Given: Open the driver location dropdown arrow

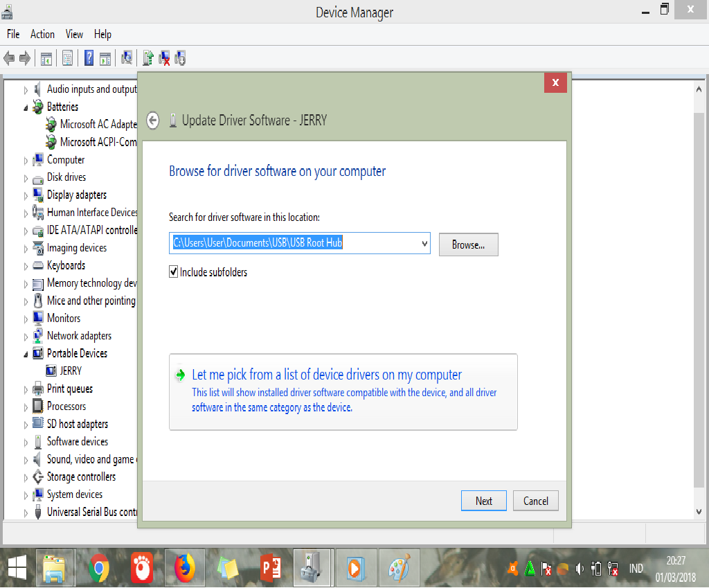Looking at the screenshot, I should point(424,244).
